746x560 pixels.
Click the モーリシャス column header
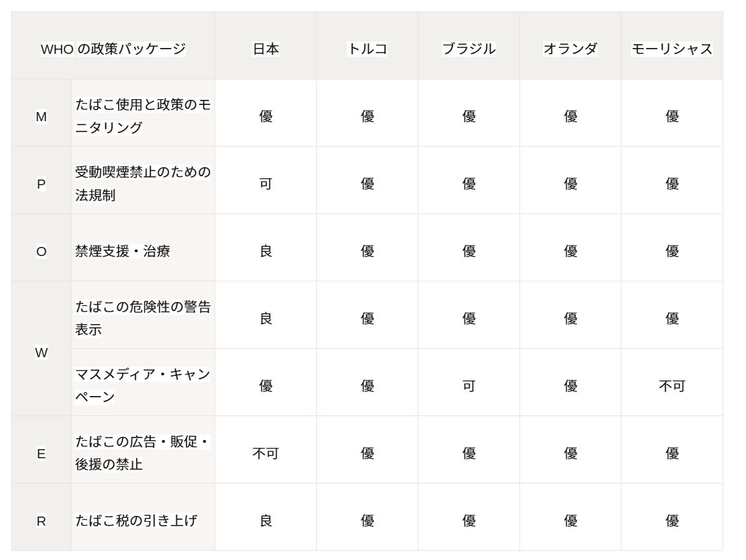(671, 49)
